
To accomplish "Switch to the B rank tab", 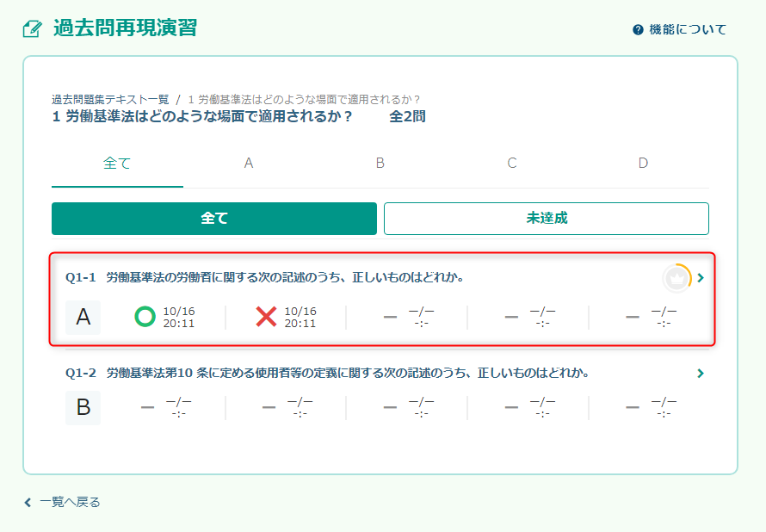I will [380, 164].
